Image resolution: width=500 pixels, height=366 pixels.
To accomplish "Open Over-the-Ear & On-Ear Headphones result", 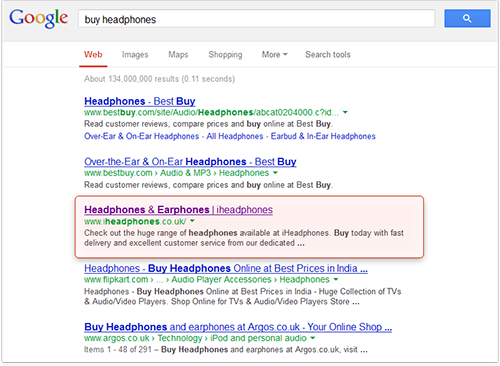I will point(190,162).
